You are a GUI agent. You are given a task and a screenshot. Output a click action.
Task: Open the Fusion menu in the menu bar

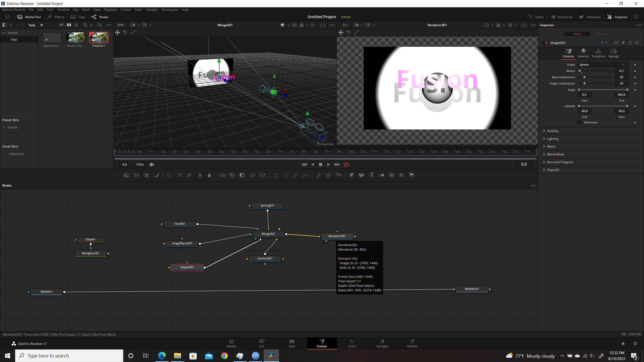pos(126,10)
